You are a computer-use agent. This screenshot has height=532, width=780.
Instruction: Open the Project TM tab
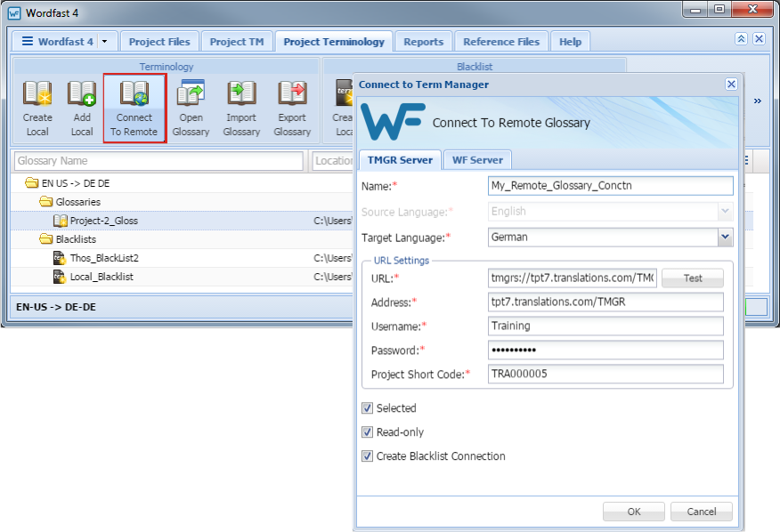237,42
